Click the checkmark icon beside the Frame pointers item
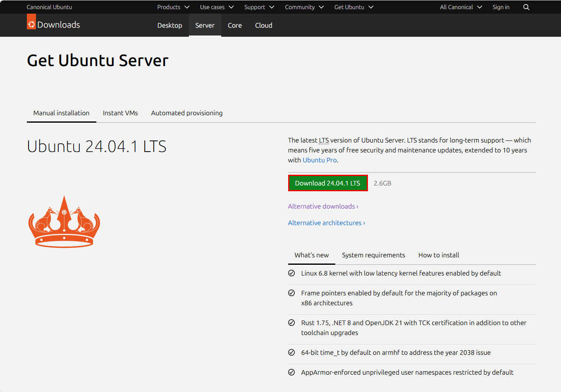 291,293
